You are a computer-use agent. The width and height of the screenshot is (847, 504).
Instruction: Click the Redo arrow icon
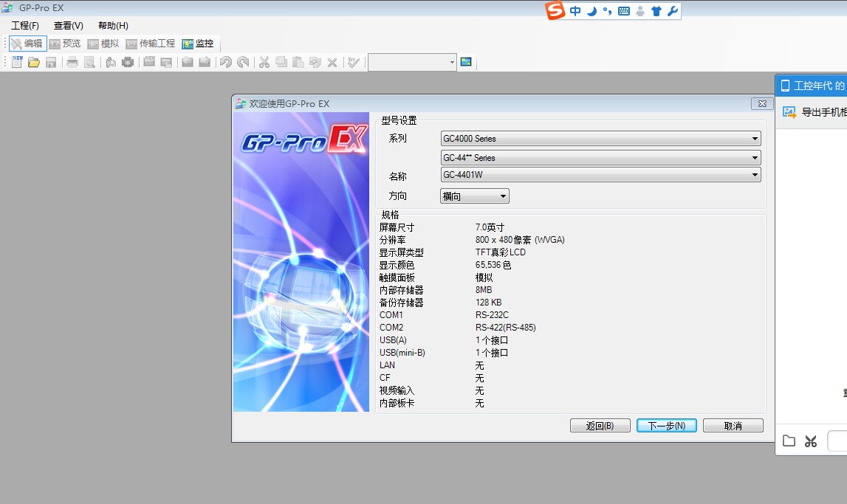(x=243, y=62)
